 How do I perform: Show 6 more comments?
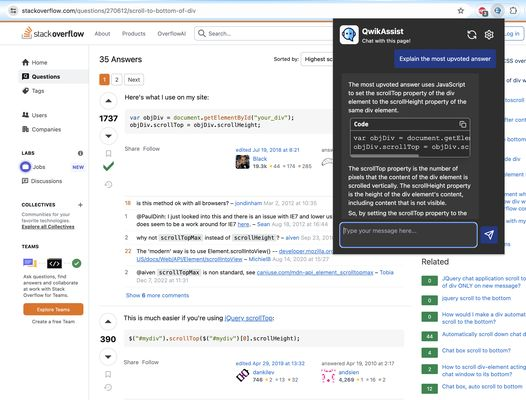tap(157, 295)
